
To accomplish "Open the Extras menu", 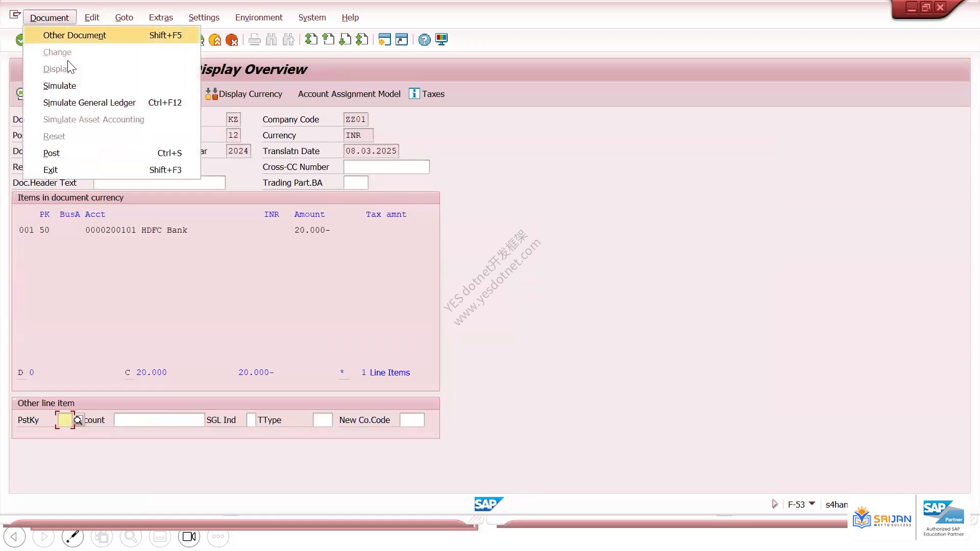I will point(161,17).
